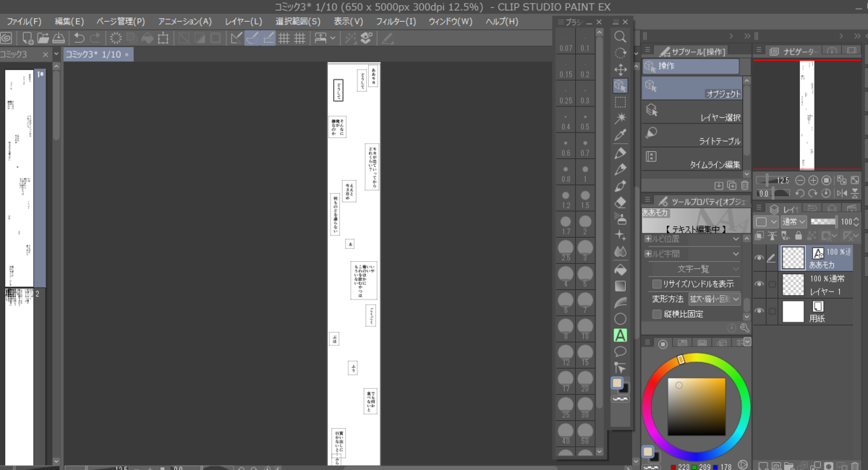Click layer opacity 100 field
Viewport: 868px width, 470px height.
[x=846, y=221]
